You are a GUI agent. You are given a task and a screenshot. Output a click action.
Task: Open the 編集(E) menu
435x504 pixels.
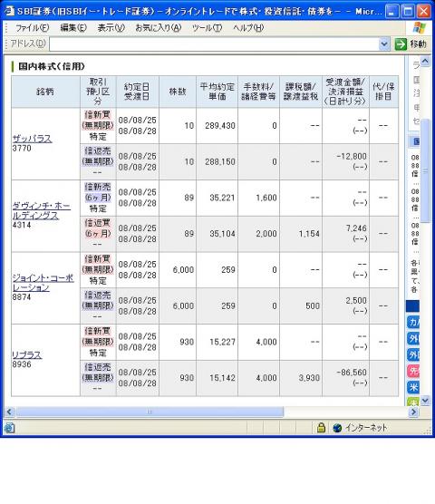pyautogui.click(x=73, y=28)
